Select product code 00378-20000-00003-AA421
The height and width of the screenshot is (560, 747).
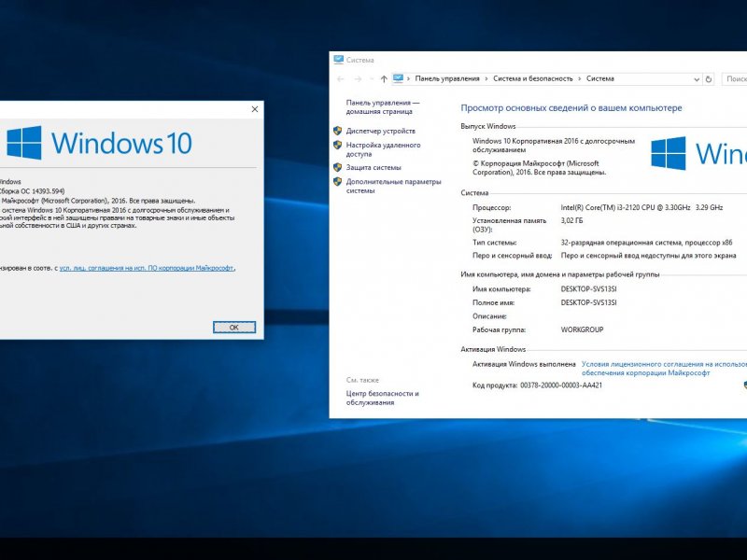pyautogui.click(x=561, y=385)
